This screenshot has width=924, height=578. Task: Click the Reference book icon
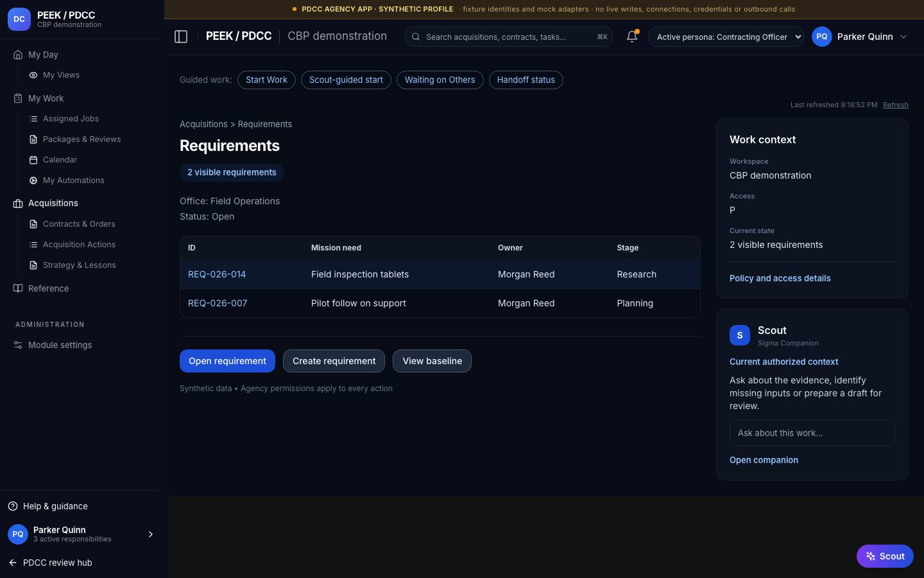click(x=18, y=288)
